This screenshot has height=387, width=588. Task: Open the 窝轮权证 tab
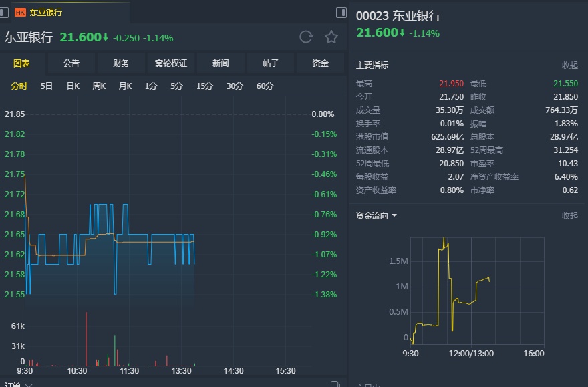tap(170, 63)
